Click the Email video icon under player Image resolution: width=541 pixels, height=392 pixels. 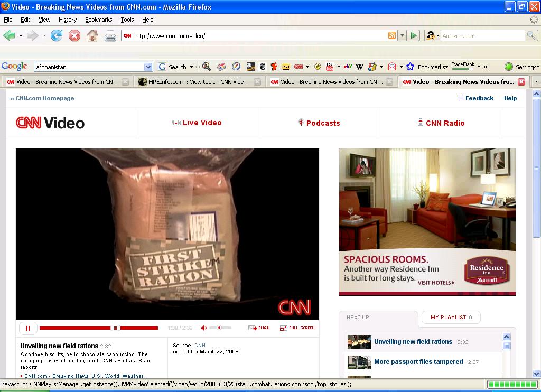259,328
